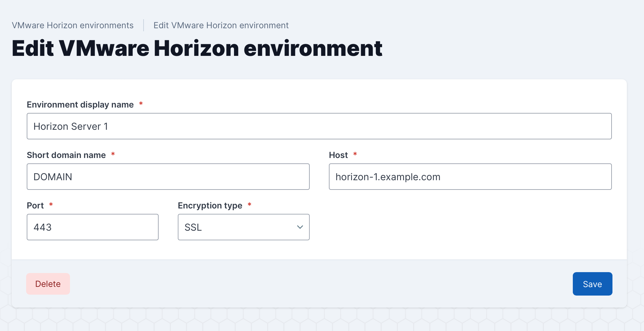Click the Environment display name label

80,105
